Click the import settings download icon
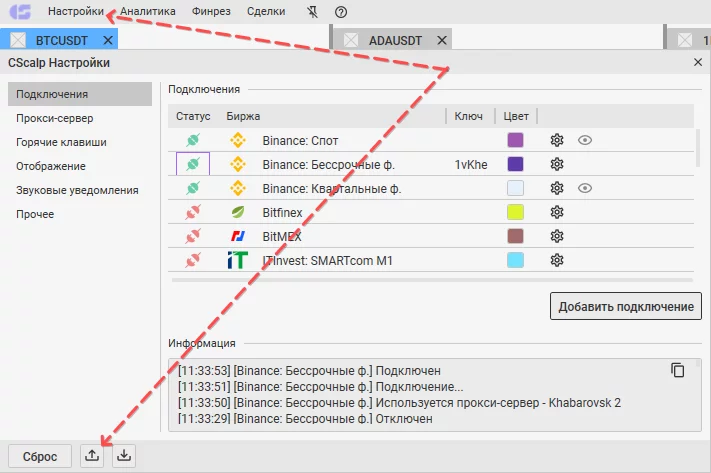Screen dimensions: 711x473 coord(124,455)
